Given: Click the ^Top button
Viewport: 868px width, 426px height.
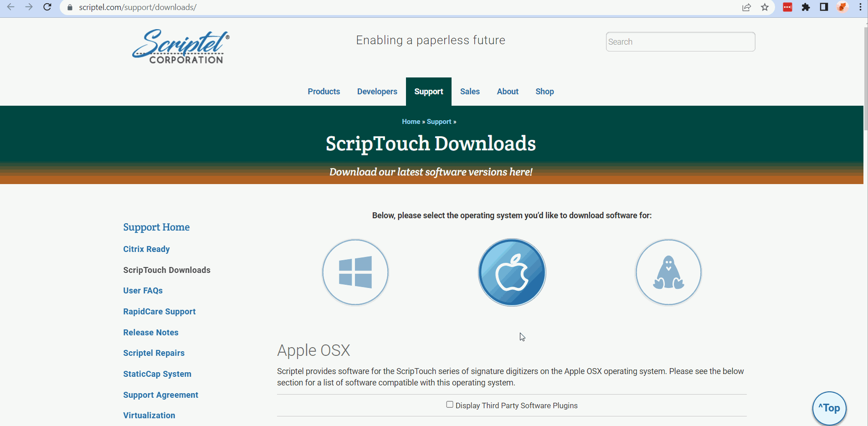Looking at the screenshot, I should pyautogui.click(x=829, y=408).
